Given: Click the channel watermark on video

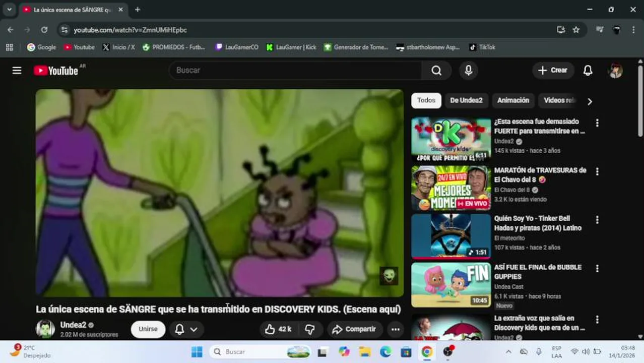Looking at the screenshot, I should click(x=389, y=276).
